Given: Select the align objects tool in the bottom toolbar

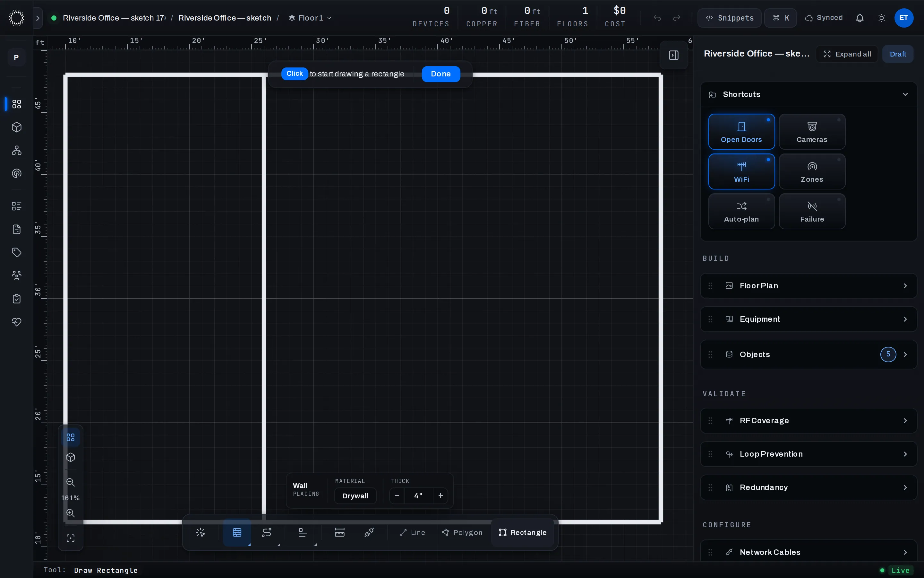Looking at the screenshot, I should click(x=303, y=532).
